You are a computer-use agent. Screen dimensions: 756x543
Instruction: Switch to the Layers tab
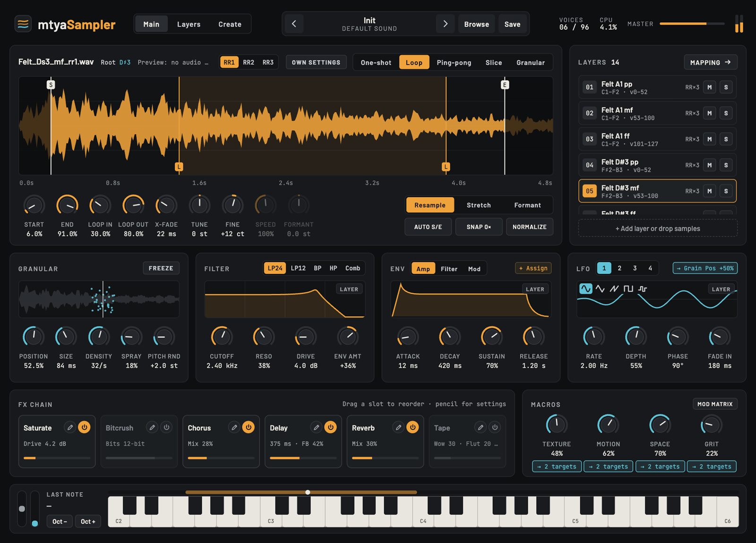point(189,24)
